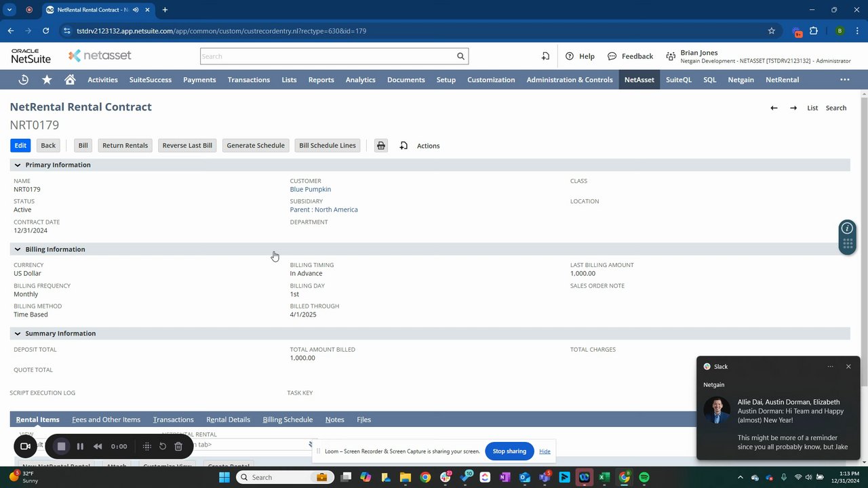The width and height of the screenshot is (868, 488).
Task: Open the Chrome extensions puzzle icon
Action: pyautogui.click(x=814, y=30)
